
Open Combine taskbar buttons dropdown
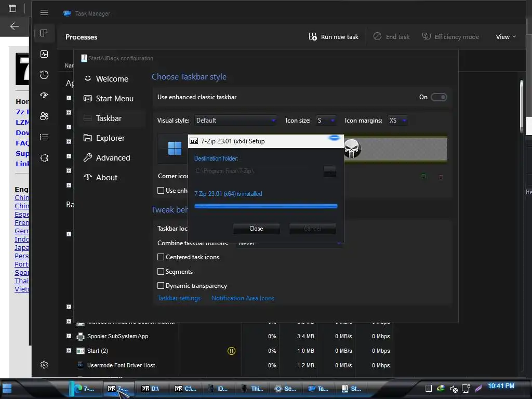click(289, 244)
